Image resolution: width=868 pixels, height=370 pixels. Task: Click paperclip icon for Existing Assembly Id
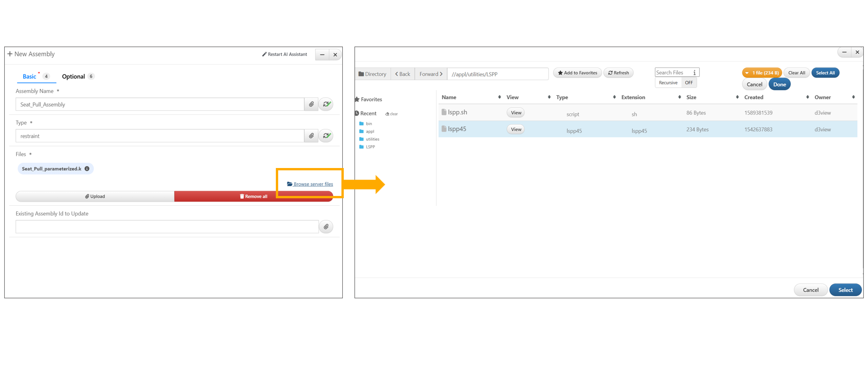click(x=326, y=227)
